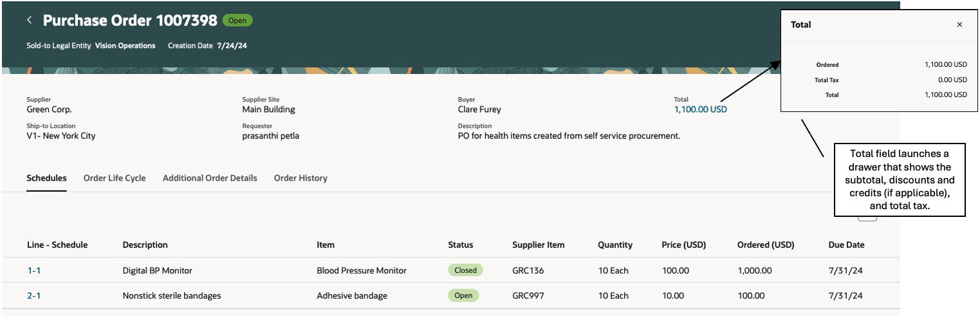Select the Nonstick sterile bandages description cell
The image size is (980, 316).
click(x=172, y=296)
